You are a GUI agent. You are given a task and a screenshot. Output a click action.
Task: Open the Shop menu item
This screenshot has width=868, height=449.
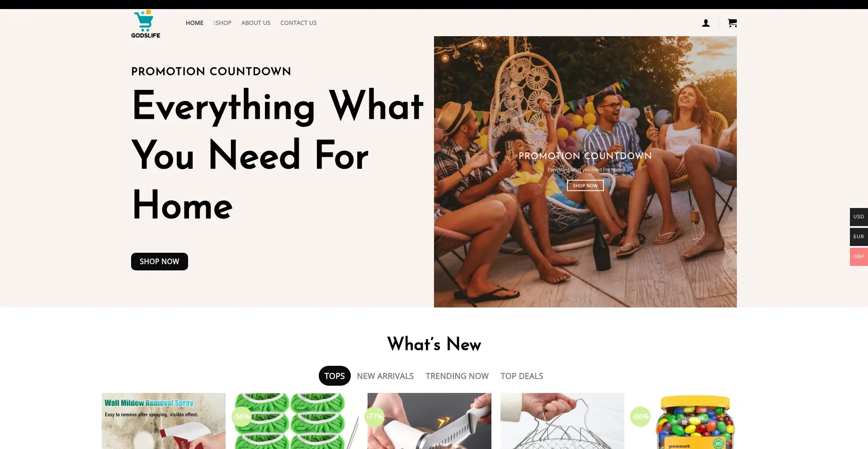click(222, 23)
